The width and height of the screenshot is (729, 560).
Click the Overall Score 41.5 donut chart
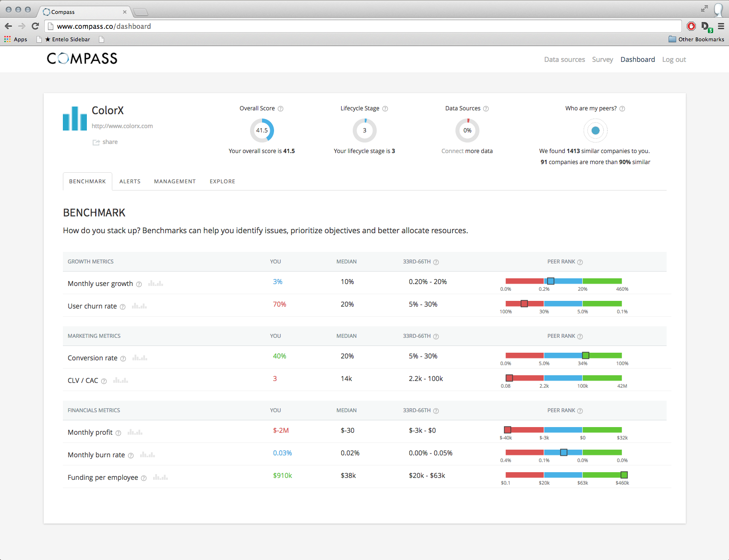click(262, 131)
